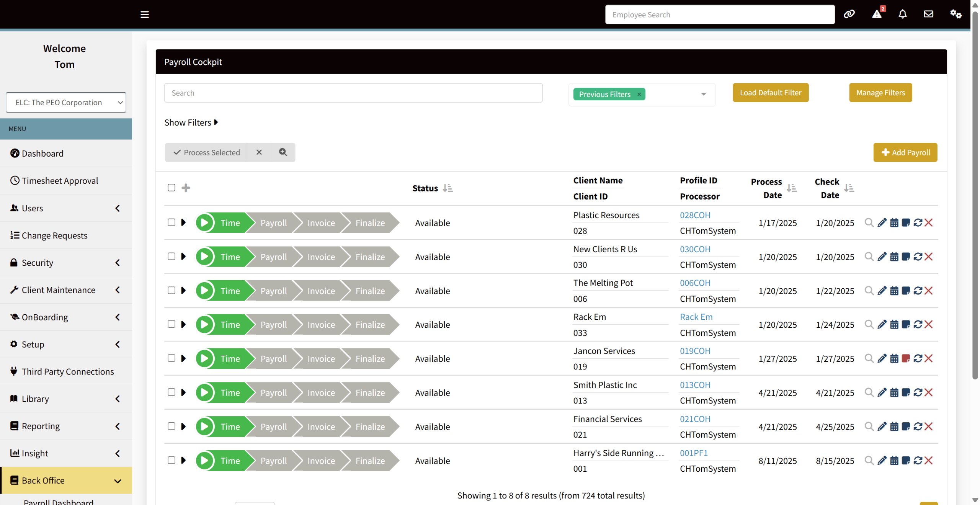Select the New Clients R Us row checkbox
This screenshot has width=980, height=505.
pos(171,257)
